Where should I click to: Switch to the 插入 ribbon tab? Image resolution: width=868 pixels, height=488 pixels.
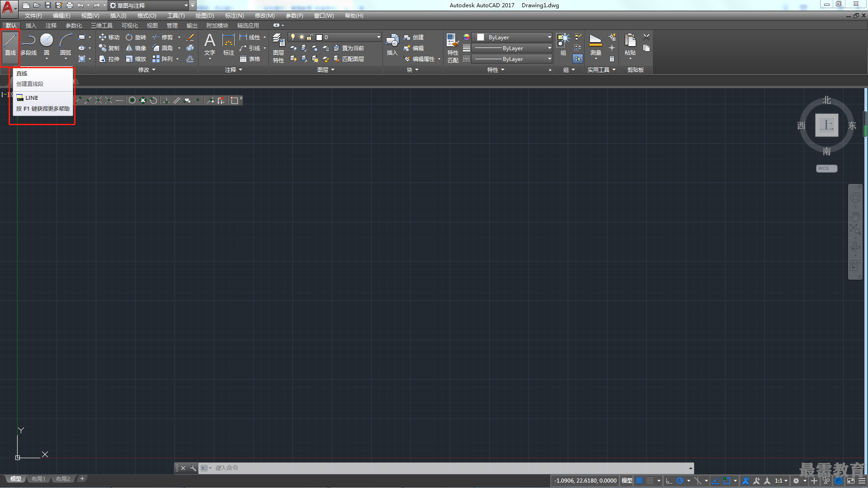point(31,26)
